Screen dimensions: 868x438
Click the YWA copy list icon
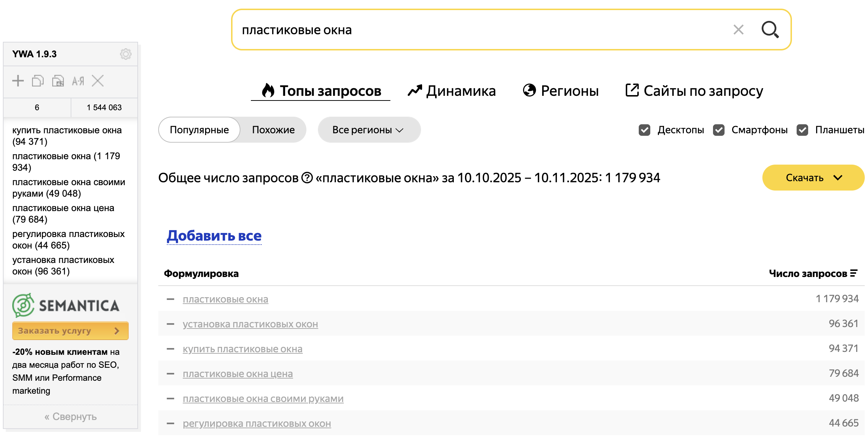pos(38,81)
